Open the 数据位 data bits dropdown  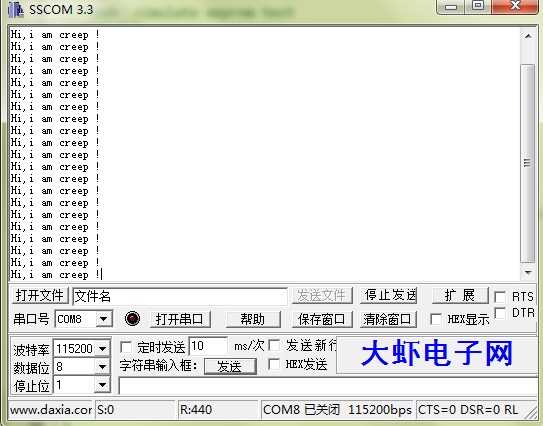pyautogui.click(x=103, y=366)
